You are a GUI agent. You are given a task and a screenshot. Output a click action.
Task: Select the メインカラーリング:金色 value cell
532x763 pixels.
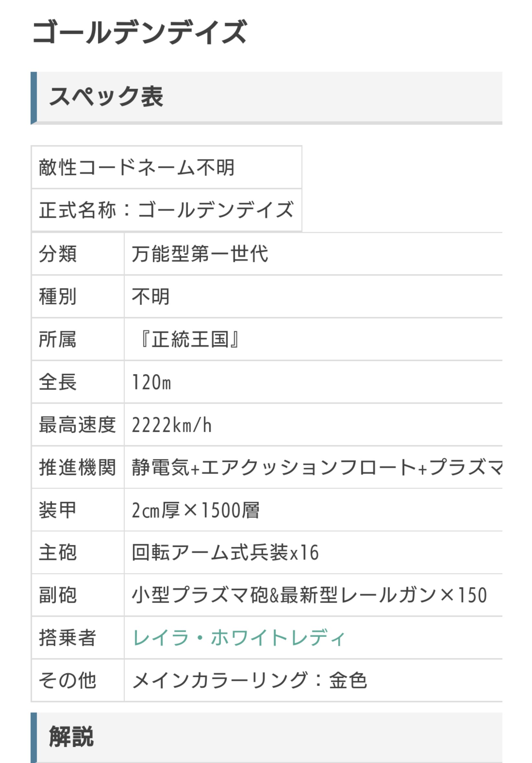pos(249,680)
